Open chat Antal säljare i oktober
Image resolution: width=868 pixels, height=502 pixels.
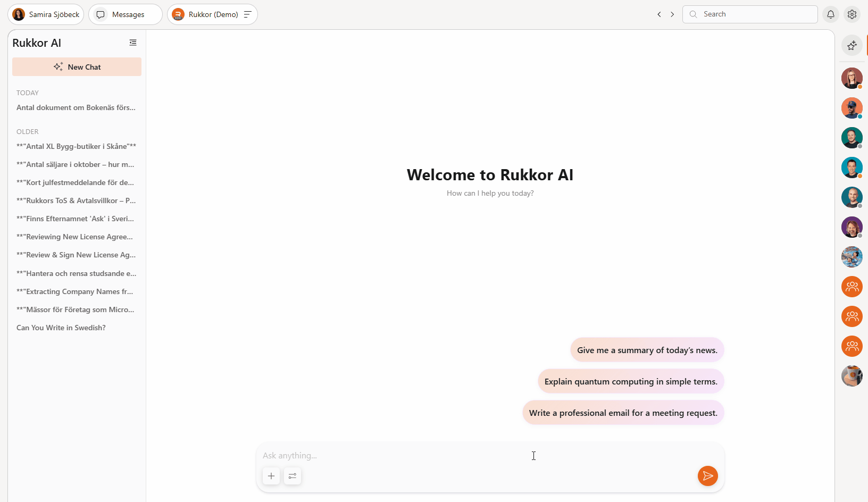click(77, 164)
